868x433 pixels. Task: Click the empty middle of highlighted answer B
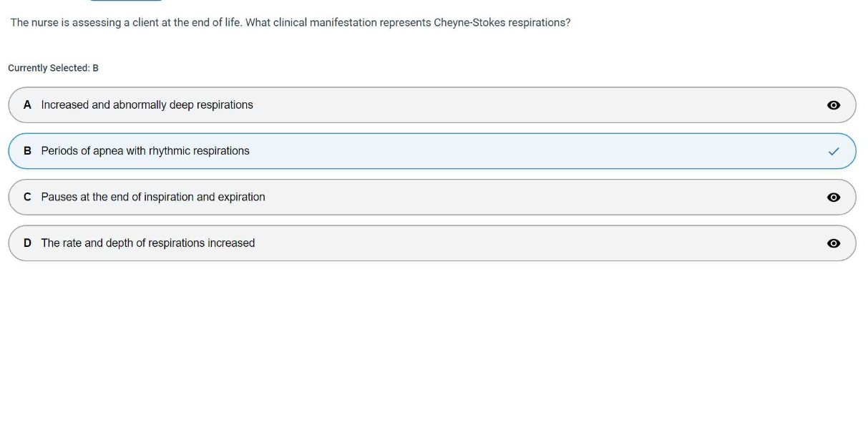click(537, 151)
